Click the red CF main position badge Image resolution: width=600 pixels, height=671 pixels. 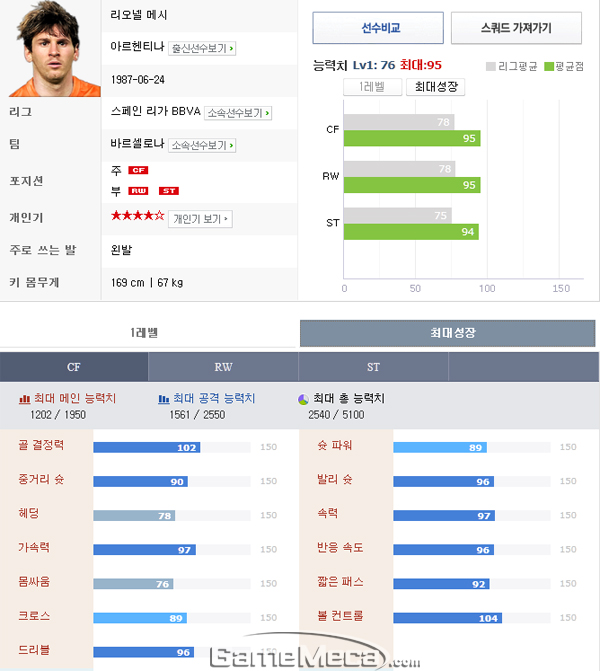(x=138, y=170)
